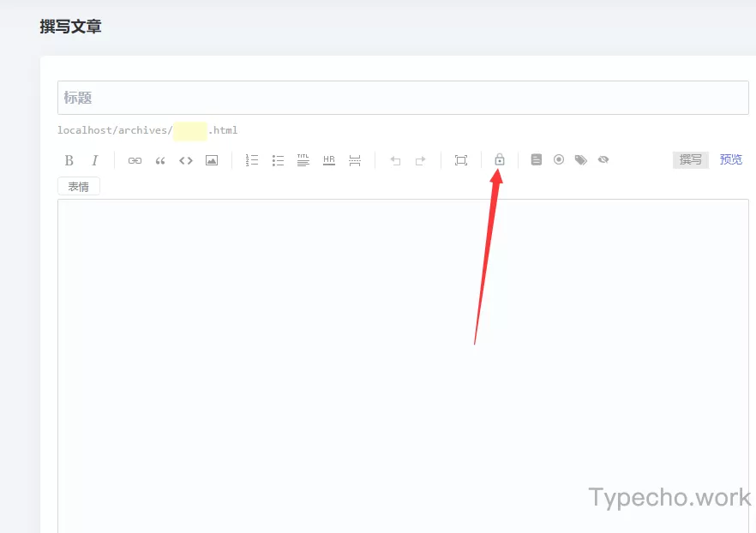The image size is (756, 533).
Task: Redo the last undone edit
Action: [x=421, y=160]
